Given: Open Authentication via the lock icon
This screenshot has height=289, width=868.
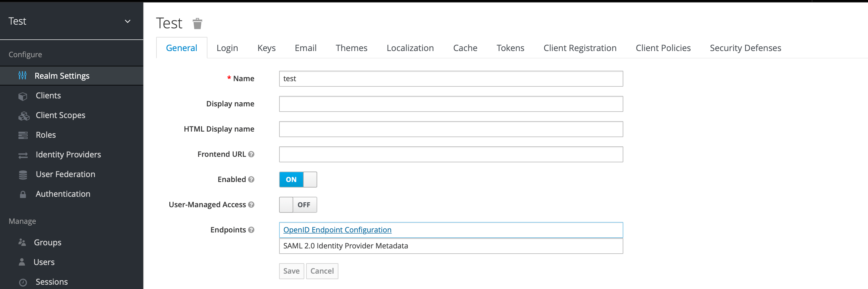Looking at the screenshot, I should (22, 194).
